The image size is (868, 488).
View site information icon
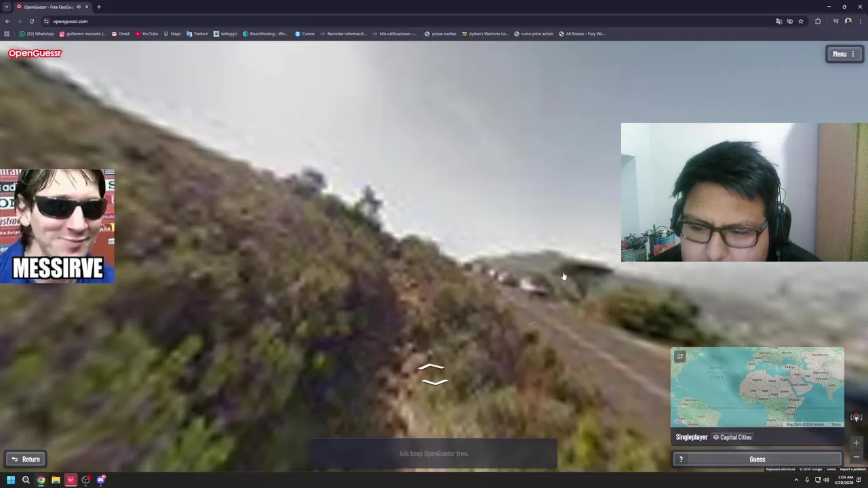46,21
